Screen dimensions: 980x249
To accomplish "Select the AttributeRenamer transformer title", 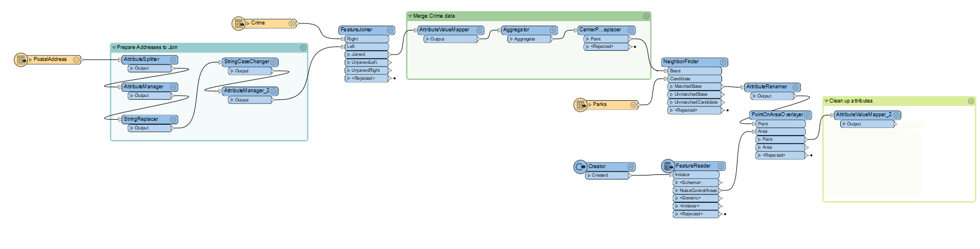I will coord(766,87).
